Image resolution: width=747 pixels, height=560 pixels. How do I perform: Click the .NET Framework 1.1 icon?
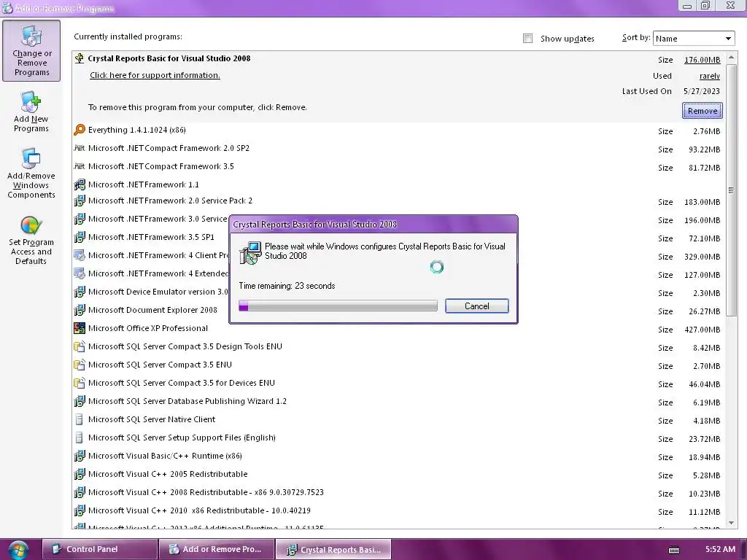[x=80, y=184]
